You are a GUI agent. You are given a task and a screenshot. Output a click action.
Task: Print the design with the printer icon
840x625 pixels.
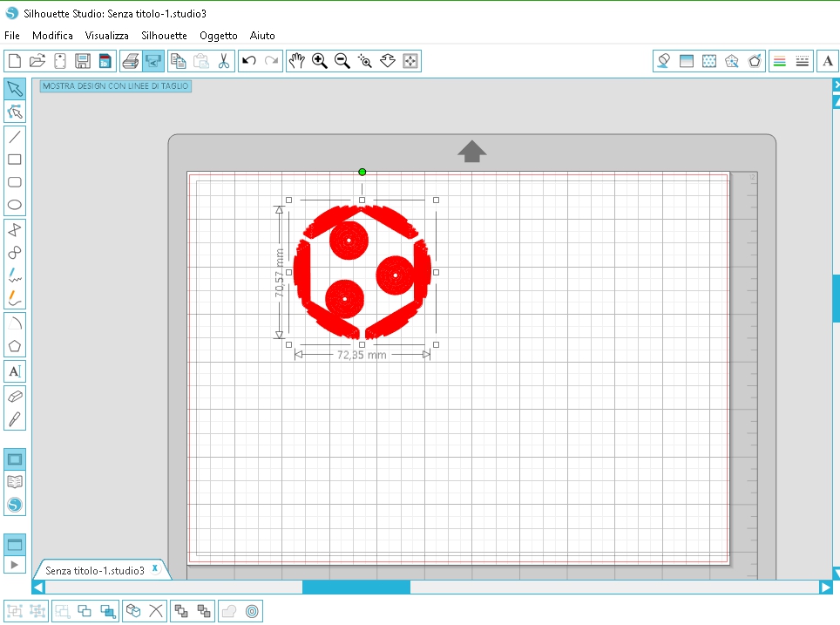[x=131, y=61]
